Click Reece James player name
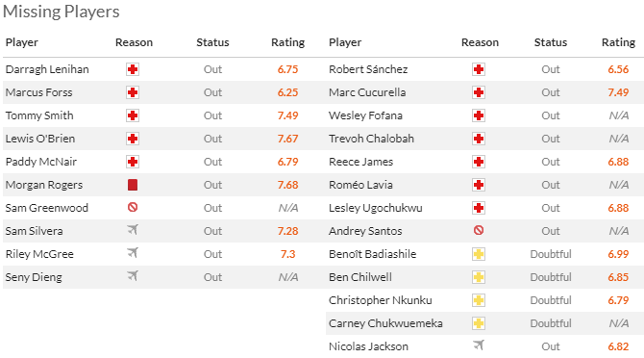This screenshot has width=644, height=358. pyautogui.click(x=361, y=162)
